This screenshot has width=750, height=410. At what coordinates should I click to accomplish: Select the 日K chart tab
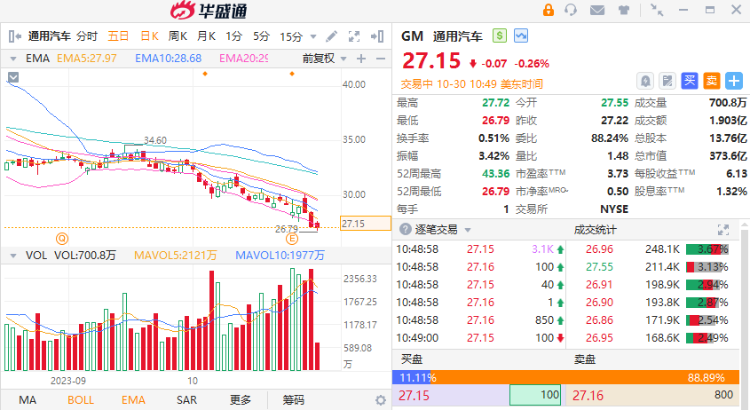pyautogui.click(x=149, y=36)
